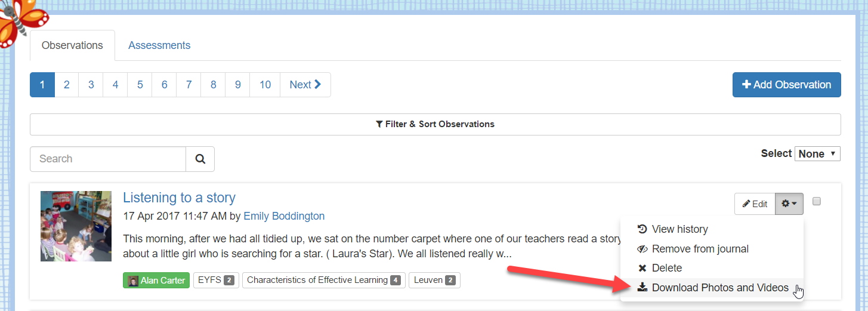
Task: Jump to page 10 of observations
Action: point(265,85)
